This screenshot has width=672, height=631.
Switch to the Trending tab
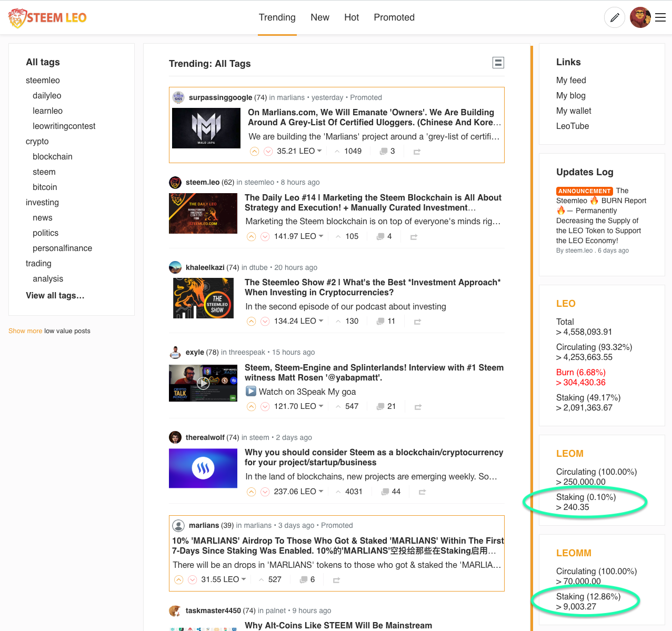point(277,18)
